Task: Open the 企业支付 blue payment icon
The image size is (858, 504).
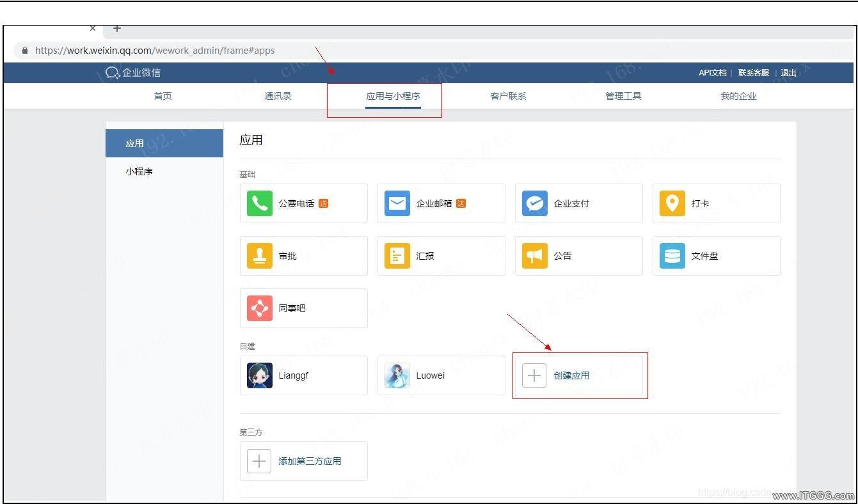Action: (535, 203)
